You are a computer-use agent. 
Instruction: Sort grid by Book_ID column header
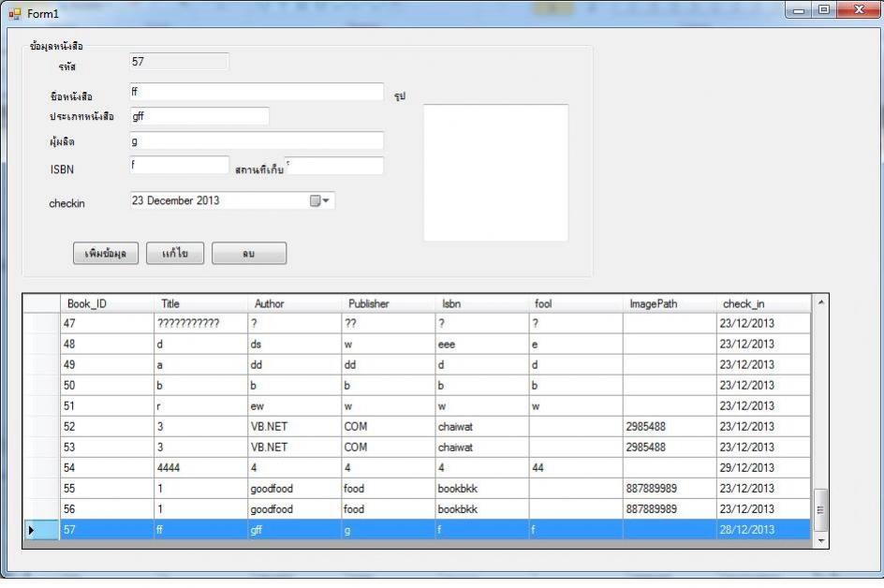tap(107, 303)
